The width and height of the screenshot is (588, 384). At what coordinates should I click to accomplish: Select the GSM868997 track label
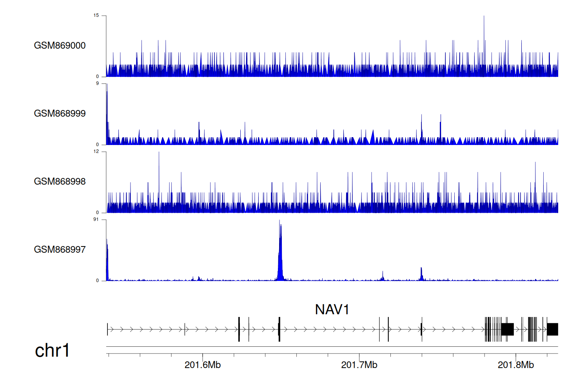point(60,250)
